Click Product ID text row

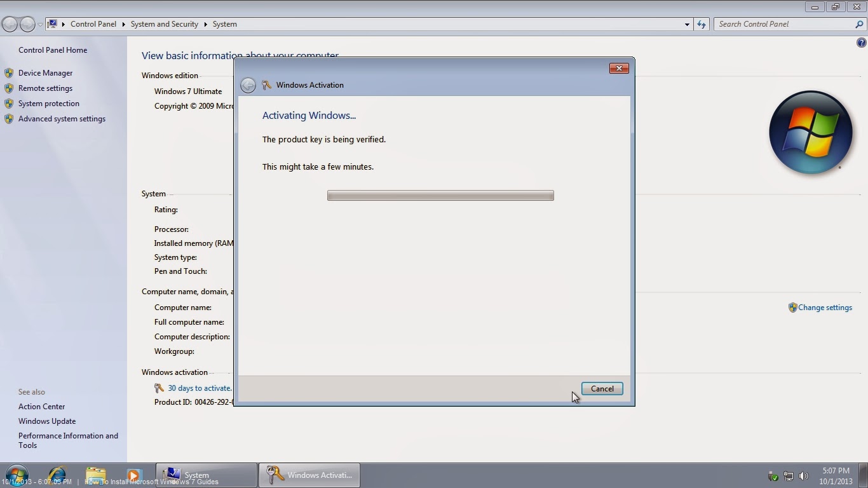coord(194,402)
